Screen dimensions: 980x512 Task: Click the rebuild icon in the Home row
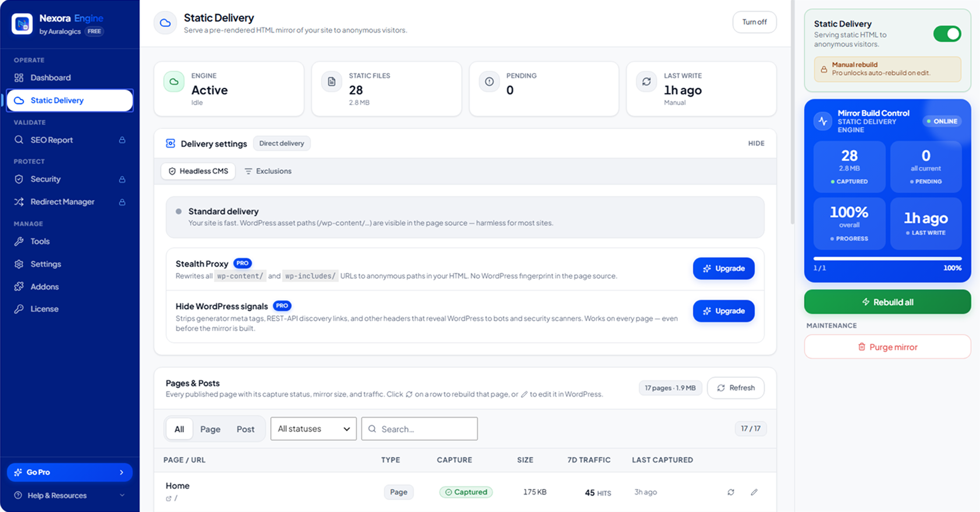click(731, 492)
